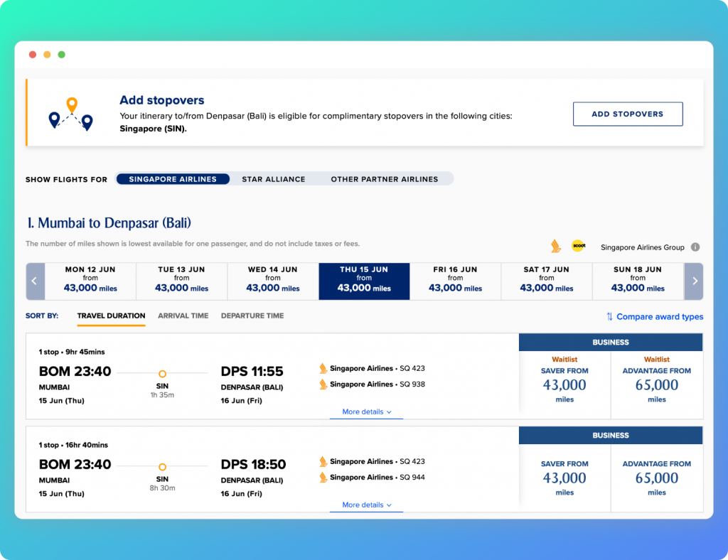Sort flights by Departure Time
This screenshot has width=728, height=560.
point(252,316)
